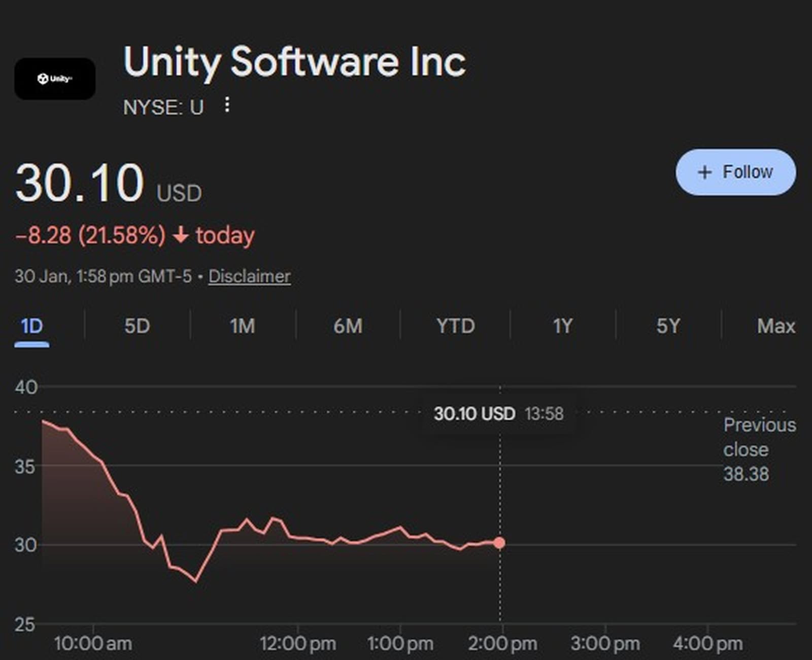
Task: Open the Disclaimer link
Action: [x=249, y=276]
